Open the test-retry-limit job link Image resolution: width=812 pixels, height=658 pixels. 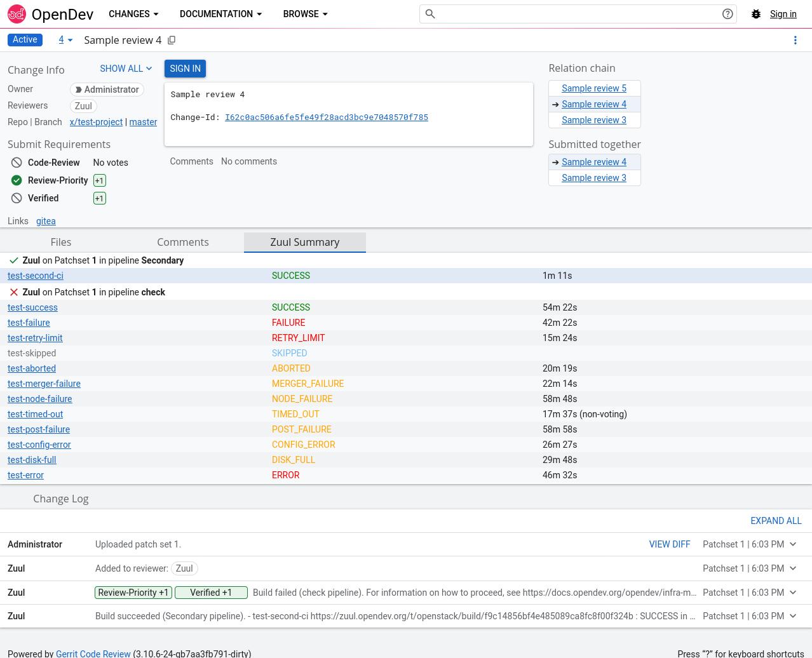point(35,338)
